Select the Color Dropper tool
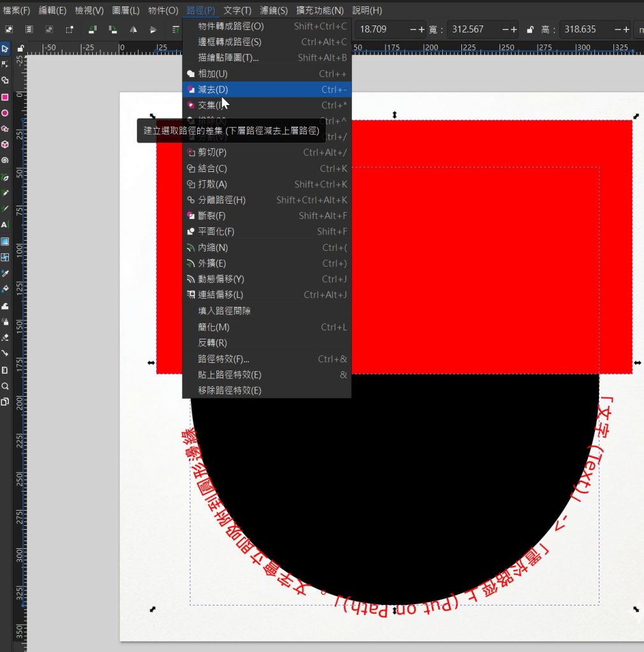The width and height of the screenshot is (644, 652). coord(5,273)
